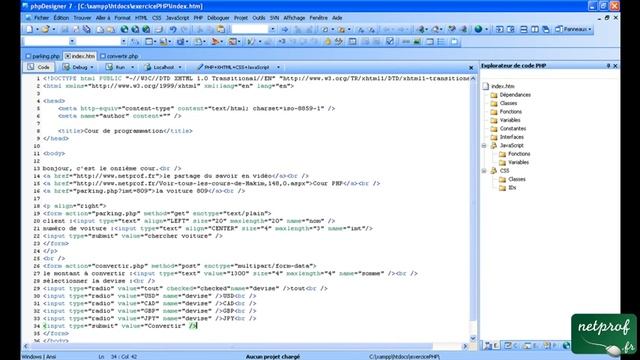Image resolution: width=640 pixels, height=360 pixels.
Task: Open the Run button dropdown arrow
Action: point(132,67)
